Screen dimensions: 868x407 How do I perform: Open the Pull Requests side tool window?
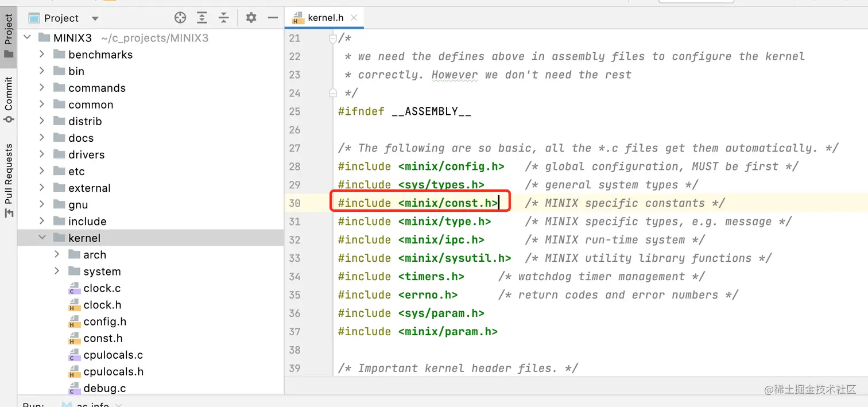[x=9, y=180]
